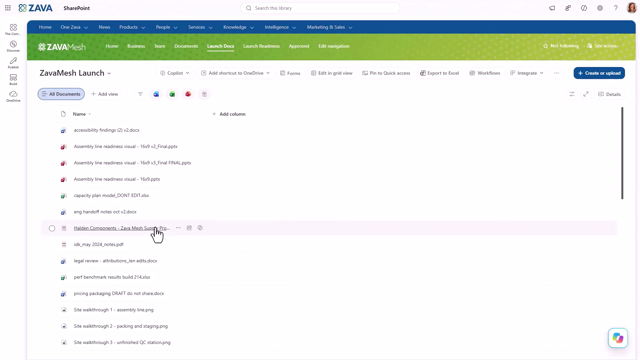This screenshot has height=360, width=640.
Task: Filter by PDF files icon
Action: [204, 94]
